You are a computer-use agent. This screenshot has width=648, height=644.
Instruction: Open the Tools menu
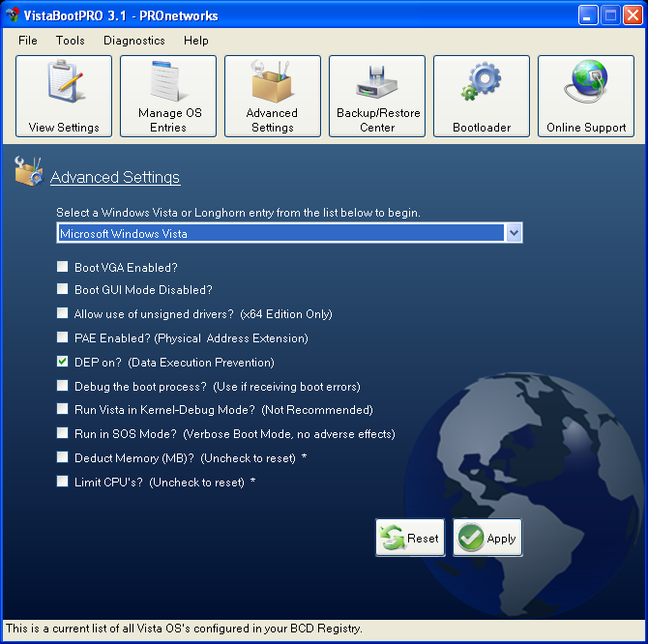coord(71,41)
